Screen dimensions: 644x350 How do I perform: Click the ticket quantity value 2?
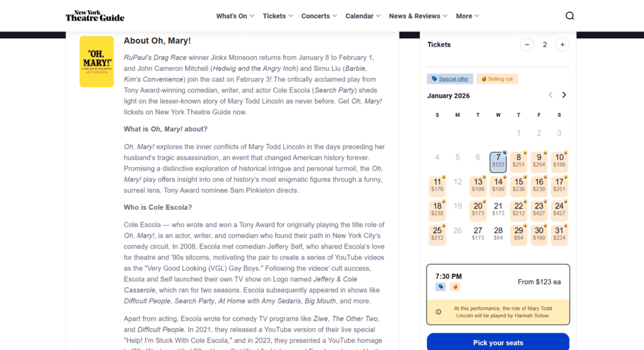tap(545, 45)
